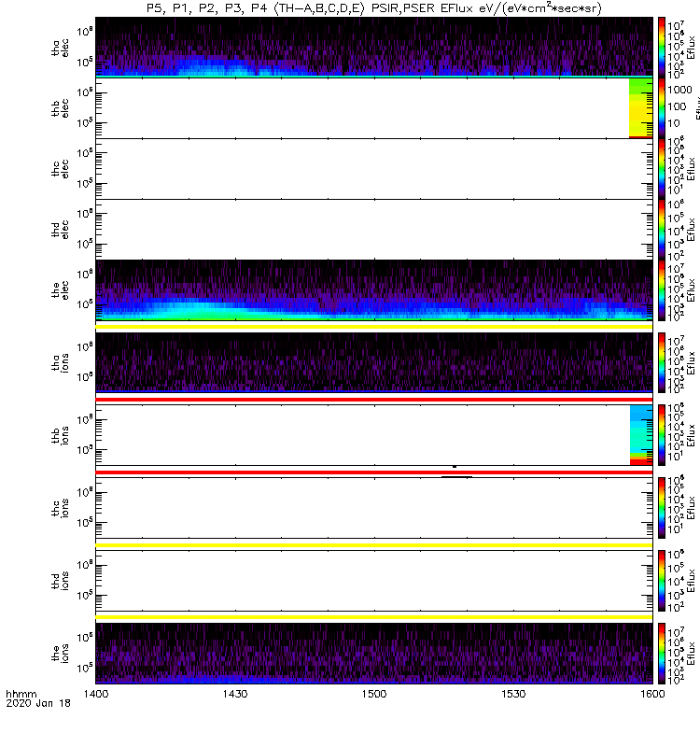Image resolution: width=700 pixels, height=747 pixels.
Task: Click the thd ions colorbar
Action: point(662,580)
